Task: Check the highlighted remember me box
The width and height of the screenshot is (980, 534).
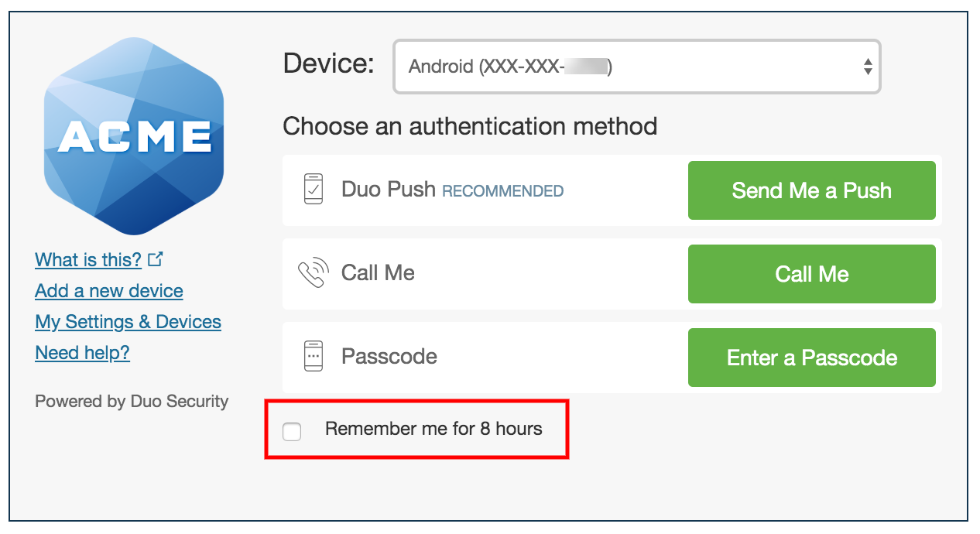Action: [292, 432]
